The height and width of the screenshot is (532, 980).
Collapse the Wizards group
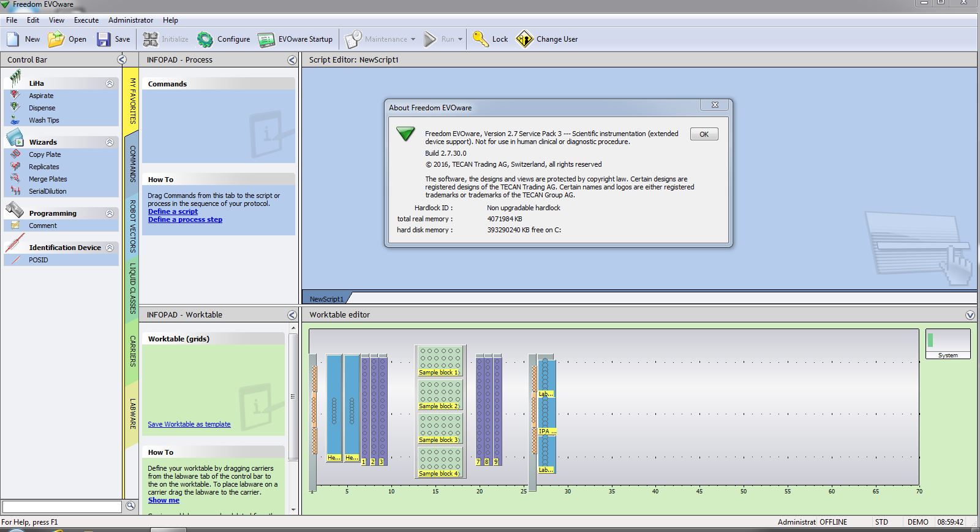[110, 142]
